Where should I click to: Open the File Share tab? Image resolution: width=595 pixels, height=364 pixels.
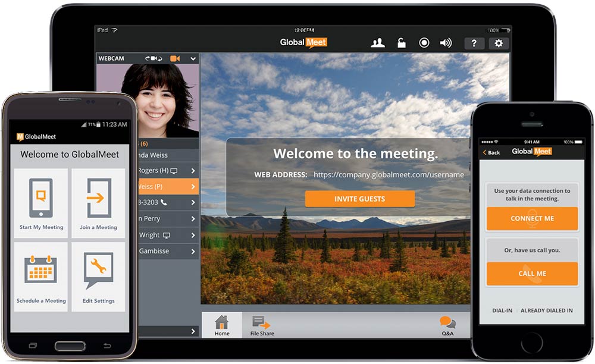(262, 326)
